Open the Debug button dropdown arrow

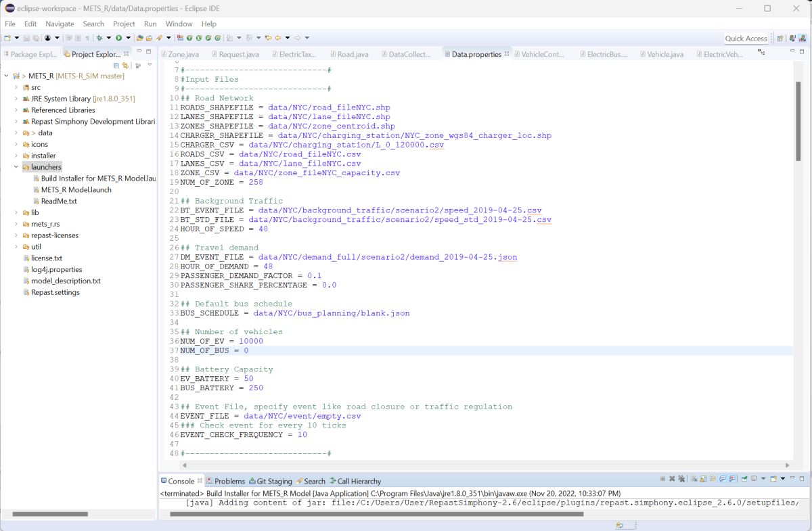pos(108,38)
